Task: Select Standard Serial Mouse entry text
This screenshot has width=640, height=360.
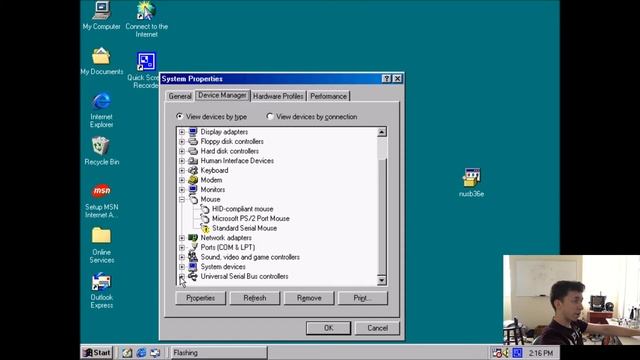Action: point(244,228)
